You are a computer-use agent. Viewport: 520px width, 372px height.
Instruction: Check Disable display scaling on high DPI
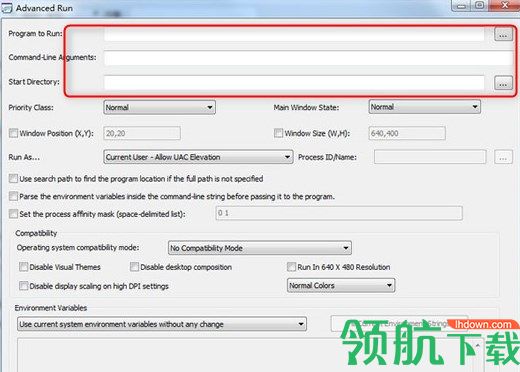pyautogui.click(x=23, y=286)
